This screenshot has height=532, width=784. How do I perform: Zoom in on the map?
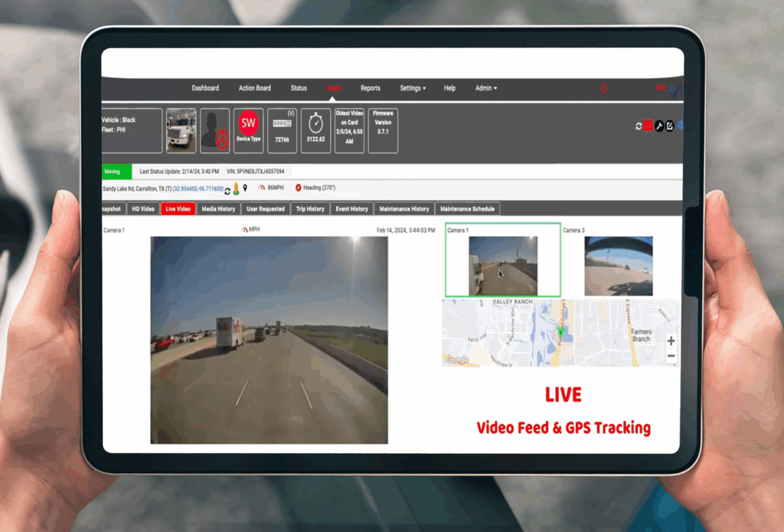[671, 341]
